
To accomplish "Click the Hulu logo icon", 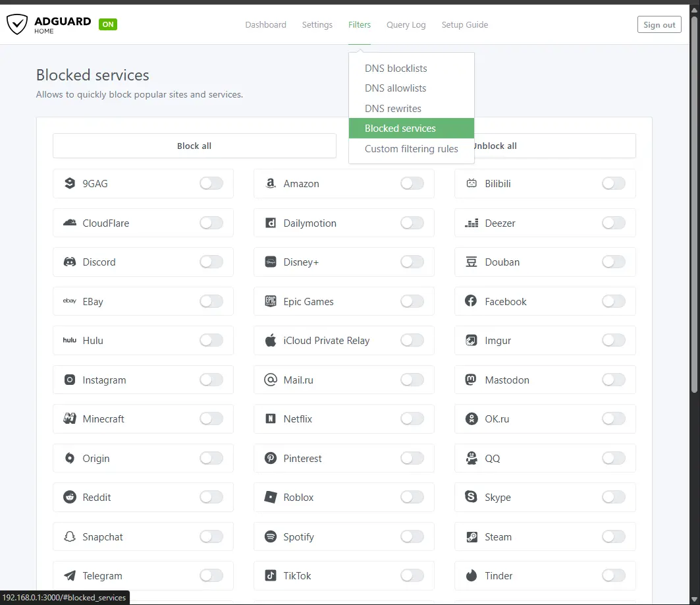I will pos(70,340).
